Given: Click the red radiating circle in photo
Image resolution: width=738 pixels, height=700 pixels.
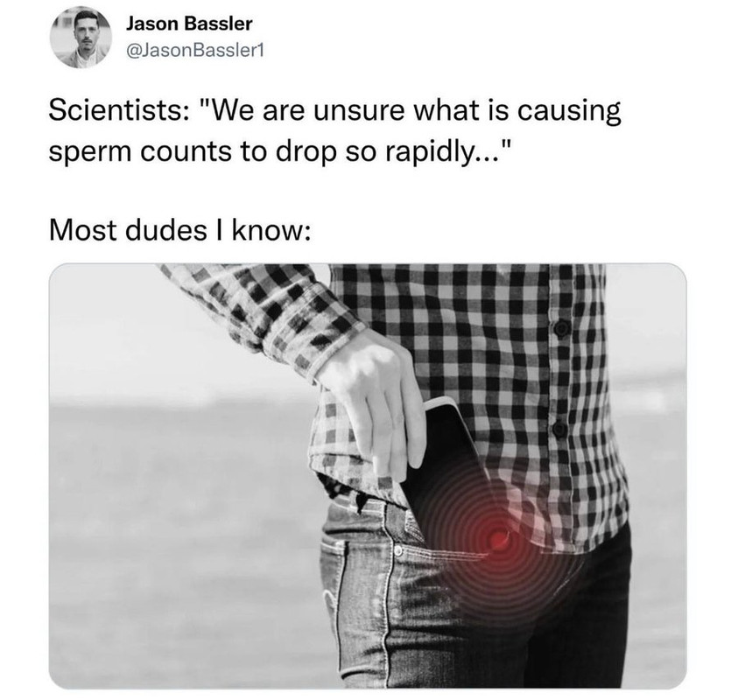Looking at the screenshot, I should (499, 537).
